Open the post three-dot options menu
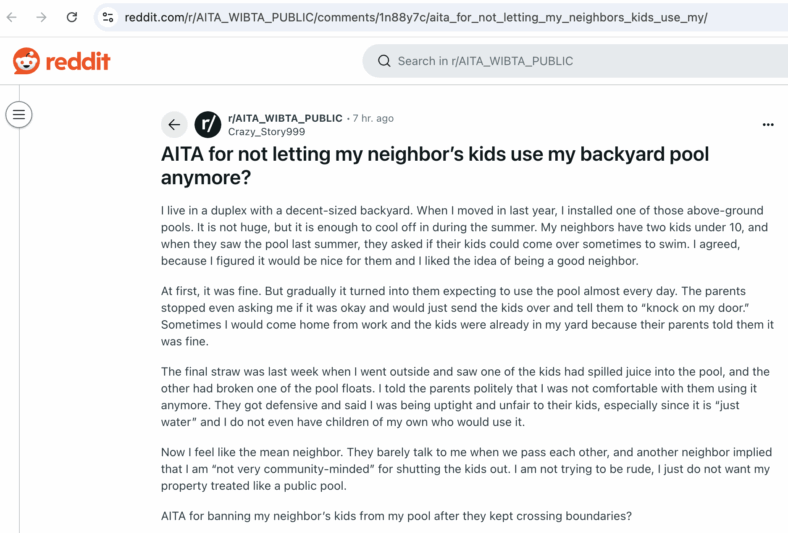 [768, 125]
